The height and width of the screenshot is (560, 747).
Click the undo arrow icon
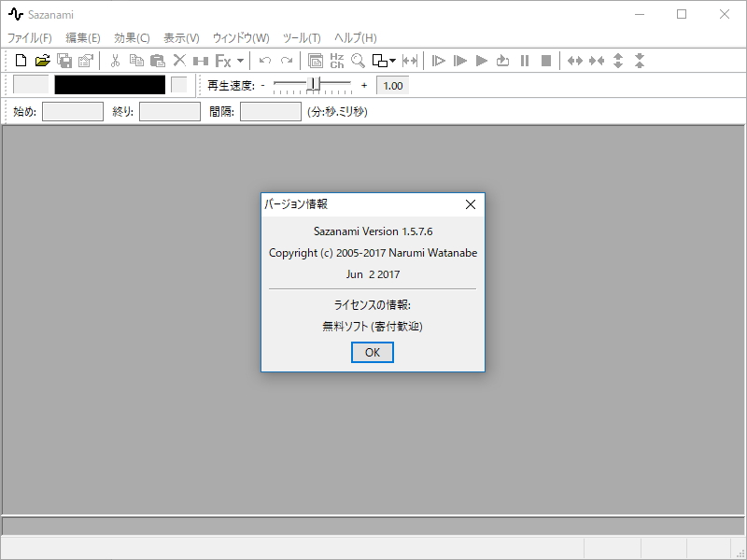pyautogui.click(x=265, y=61)
